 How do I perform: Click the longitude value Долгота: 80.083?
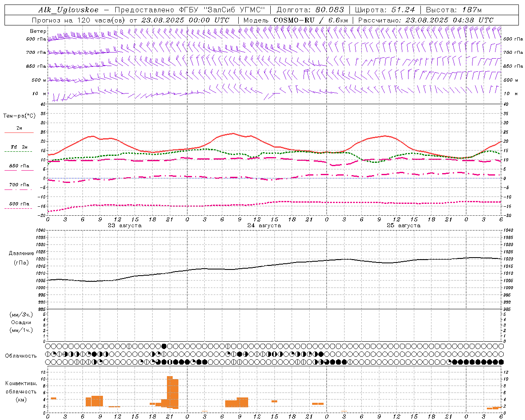[310, 10]
